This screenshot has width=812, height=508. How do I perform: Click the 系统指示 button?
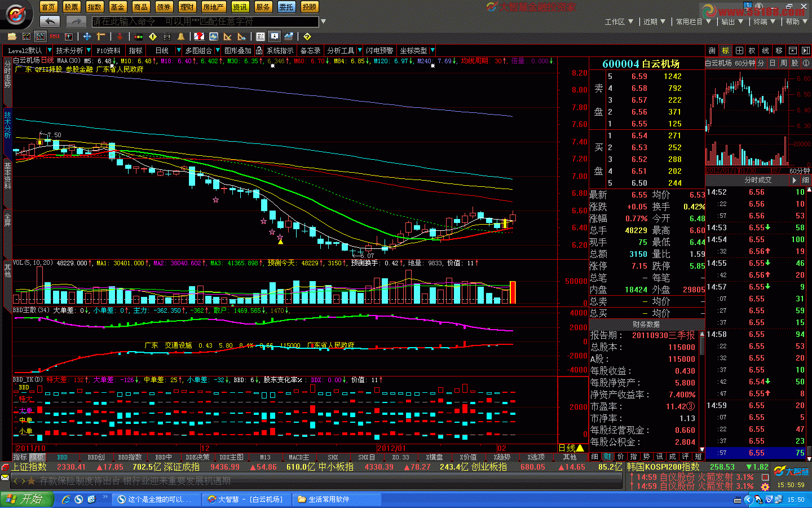click(x=280, y=51)
